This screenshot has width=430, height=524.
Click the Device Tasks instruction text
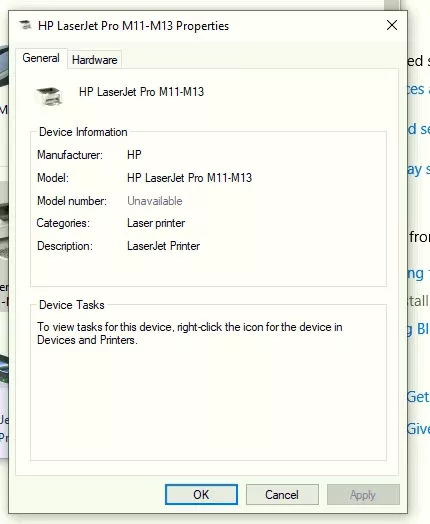click(190, 334)
